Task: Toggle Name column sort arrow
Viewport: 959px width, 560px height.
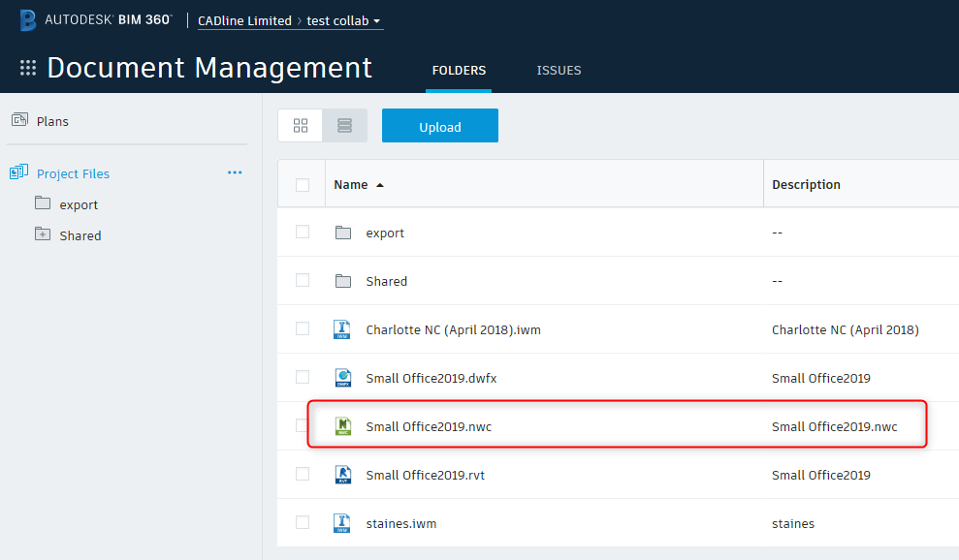Action: (x=380, y=185)
